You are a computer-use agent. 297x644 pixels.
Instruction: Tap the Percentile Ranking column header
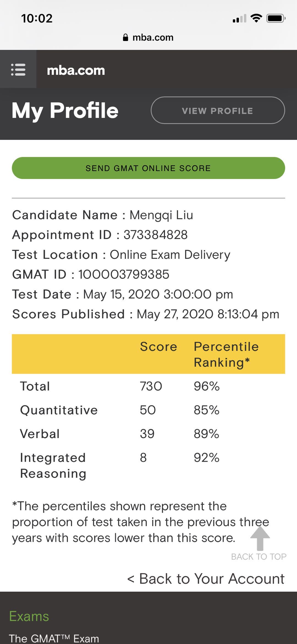226,354
